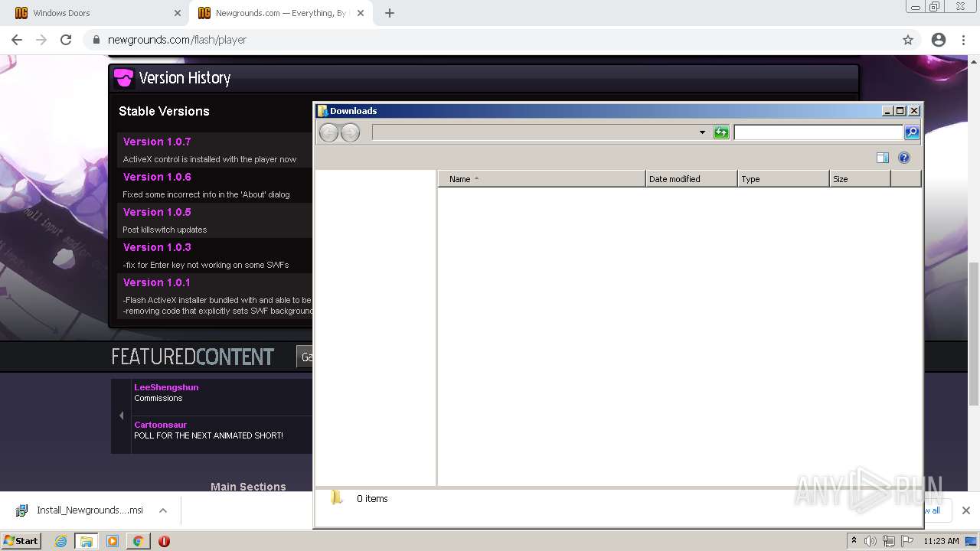
Task: Click the search field in Downloads window
Action: pyautogui.click(x=818, y=132)
